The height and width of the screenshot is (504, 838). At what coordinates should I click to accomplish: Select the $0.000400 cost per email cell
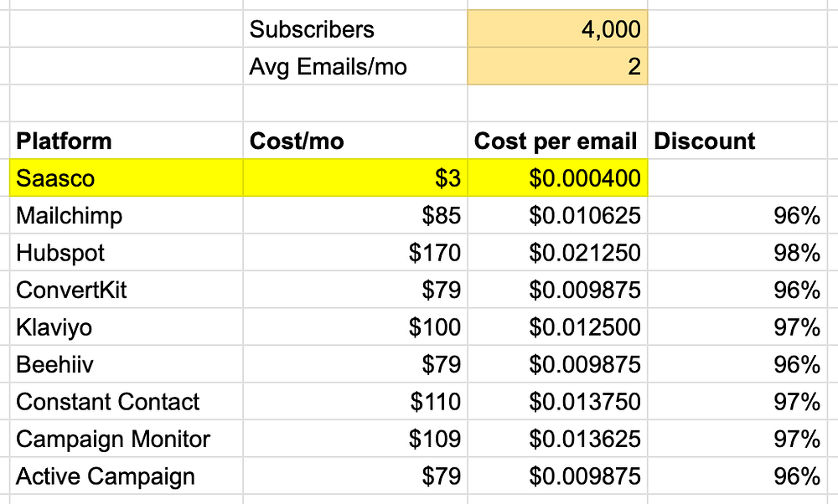(x=557, y=177)
